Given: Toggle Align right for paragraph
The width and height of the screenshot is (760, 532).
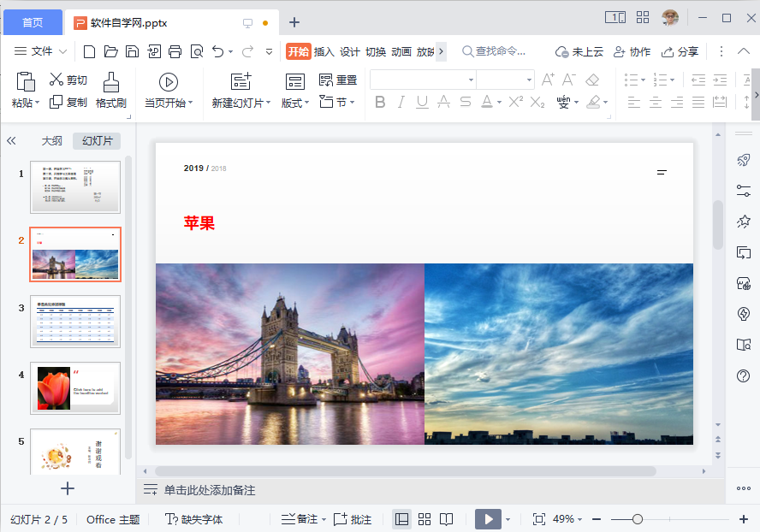Looking at the screenshot, I should click(x=677, y=102).
